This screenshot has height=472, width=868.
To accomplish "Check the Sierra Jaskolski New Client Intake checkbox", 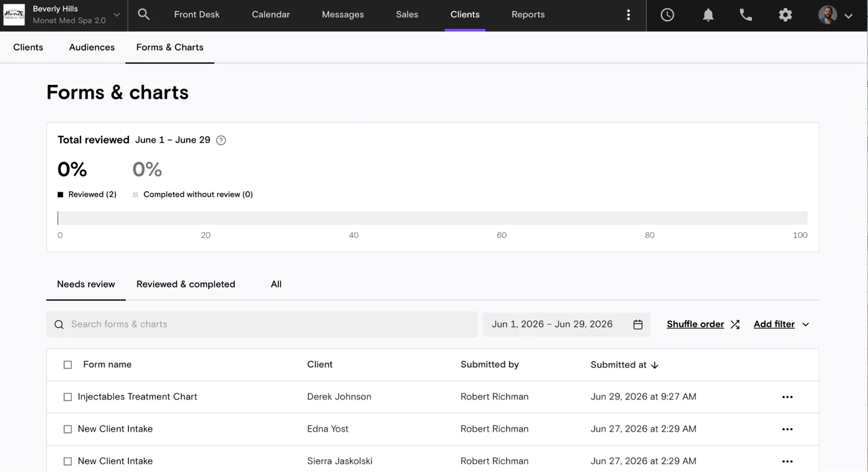I will (x=68, y=461).
